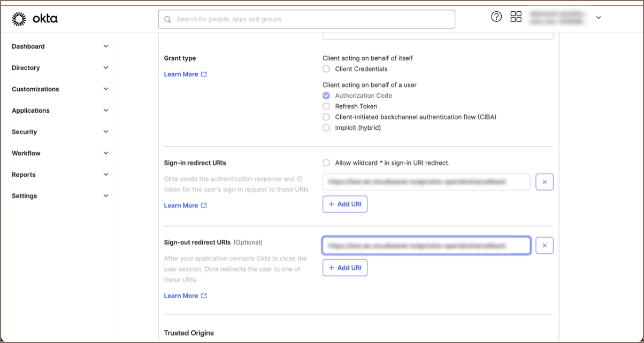The image size is (644, 343).
Task: Click the Okta logo
Action: (x=35, y=19)
